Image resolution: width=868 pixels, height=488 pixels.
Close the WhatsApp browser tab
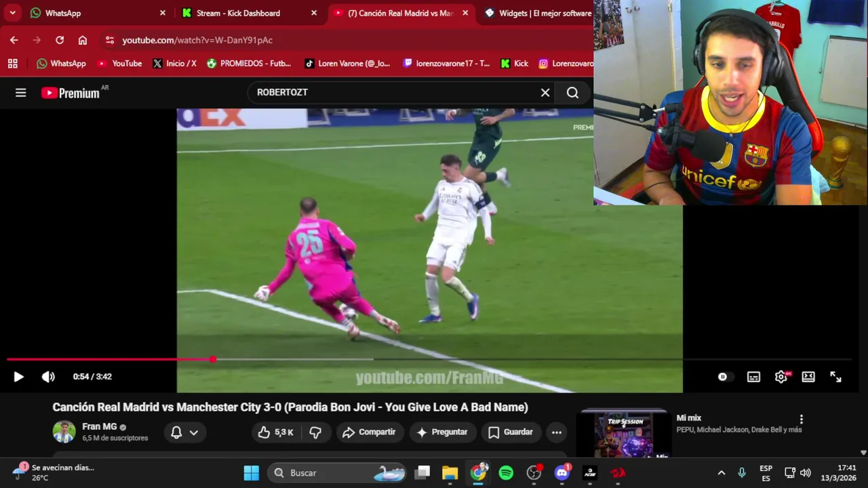(162, 13)
